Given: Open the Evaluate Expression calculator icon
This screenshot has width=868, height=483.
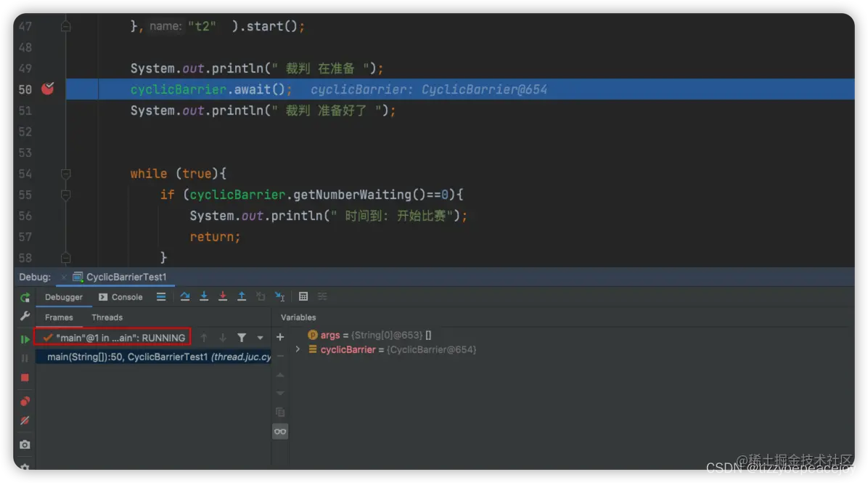Looking at the screenshot, I should pyautogui.click(x=303, y=297).
